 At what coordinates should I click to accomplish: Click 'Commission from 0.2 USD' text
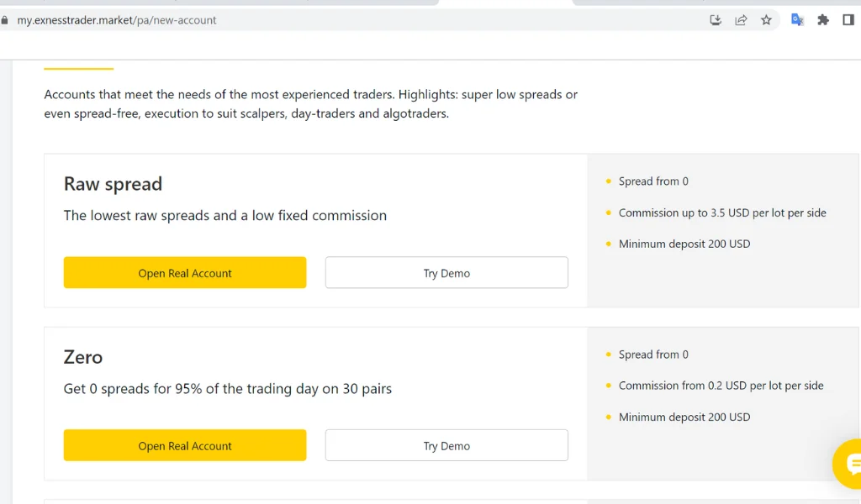[721, 386]
